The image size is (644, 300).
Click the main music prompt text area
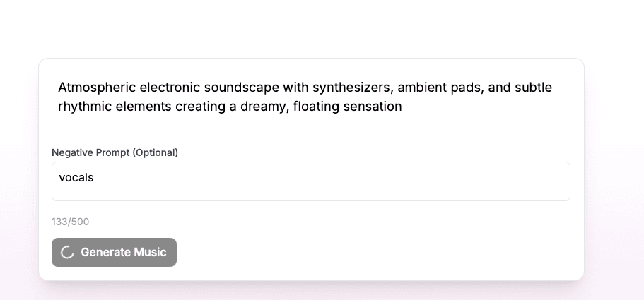(x=311, y=97)
